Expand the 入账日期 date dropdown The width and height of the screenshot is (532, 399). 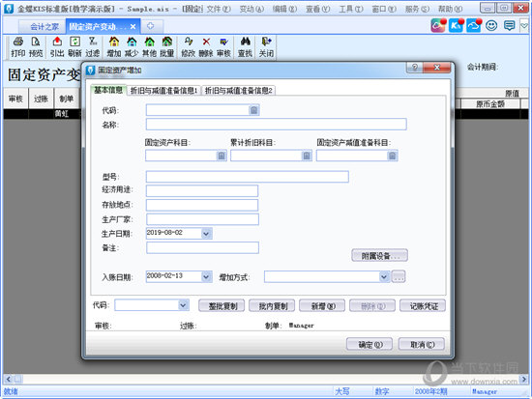click(x=206, y=276)
